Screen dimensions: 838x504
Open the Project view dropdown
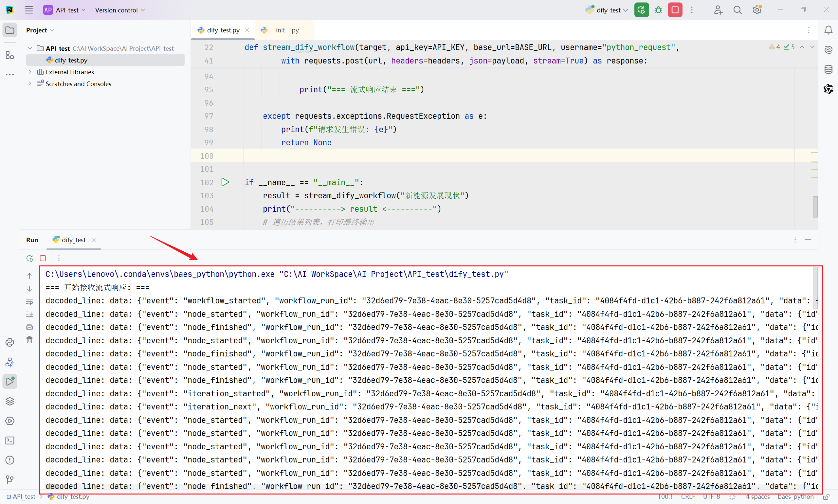click(x=40, y=30)
